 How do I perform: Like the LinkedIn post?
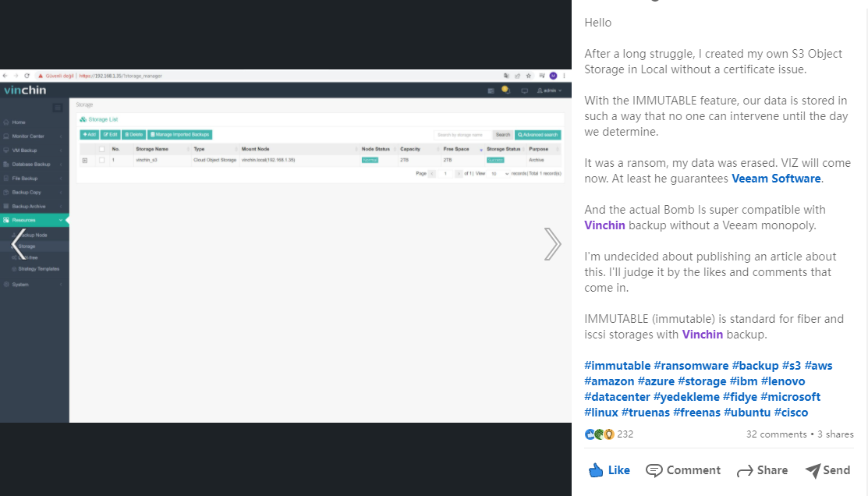pos(609,470)
